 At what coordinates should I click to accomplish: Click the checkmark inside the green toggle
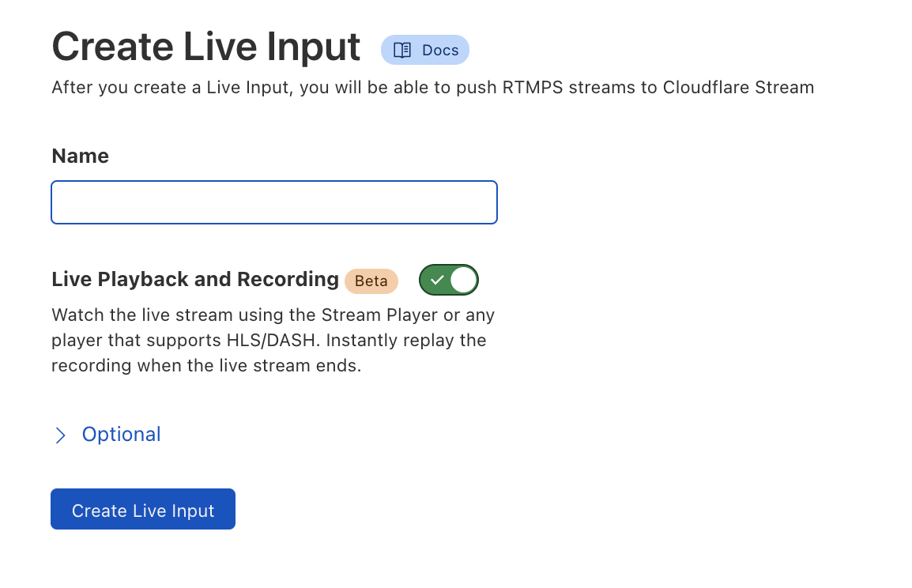[439, 280]
